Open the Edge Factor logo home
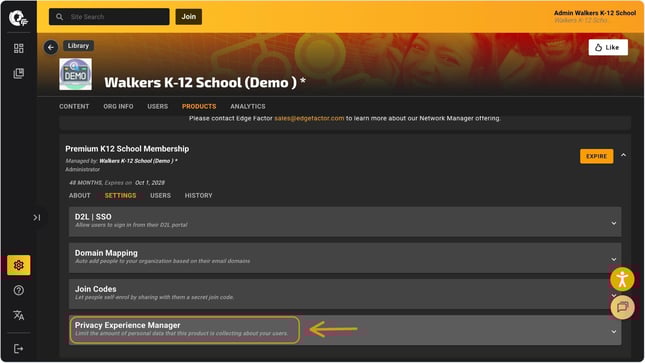This screenshot has width=645, height=363. click(x=18, y=18)
